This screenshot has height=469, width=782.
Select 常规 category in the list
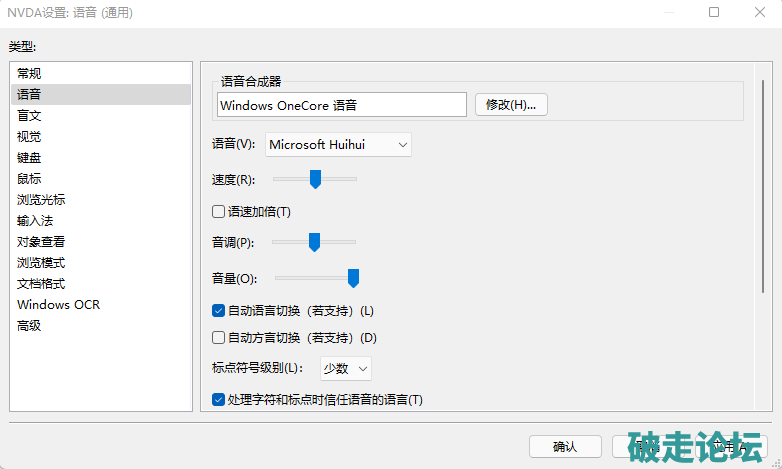click(30, 73)
